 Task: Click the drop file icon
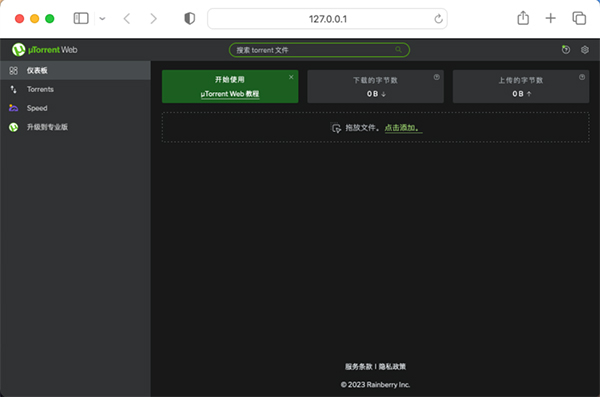[336, 128]
